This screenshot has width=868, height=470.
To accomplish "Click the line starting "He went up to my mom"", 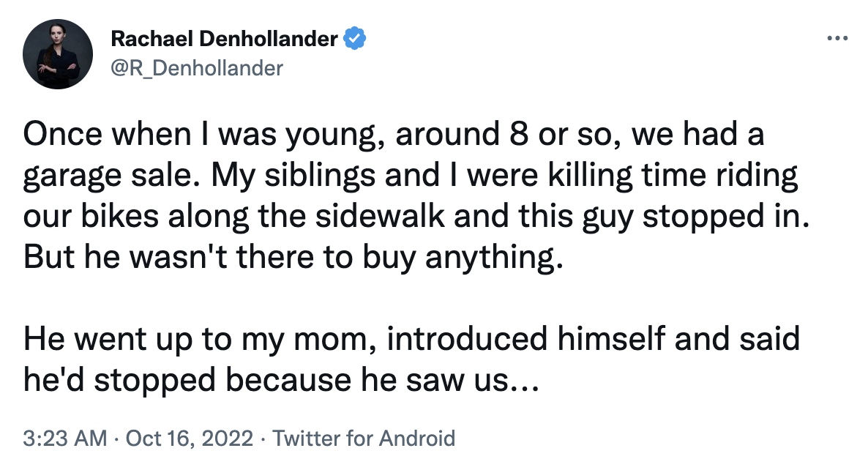I will click(x=412, y=342).
